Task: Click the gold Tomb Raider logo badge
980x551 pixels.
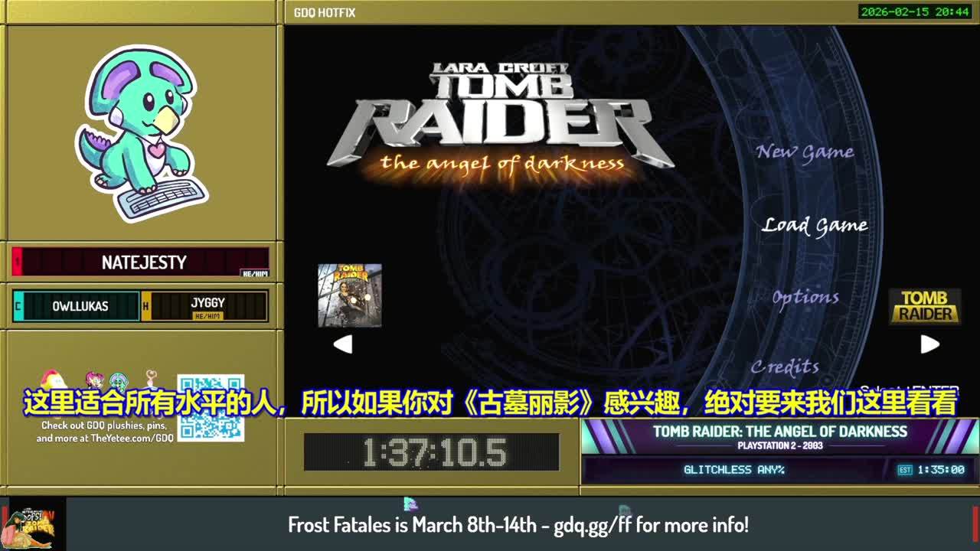Action: pos(925,306)
